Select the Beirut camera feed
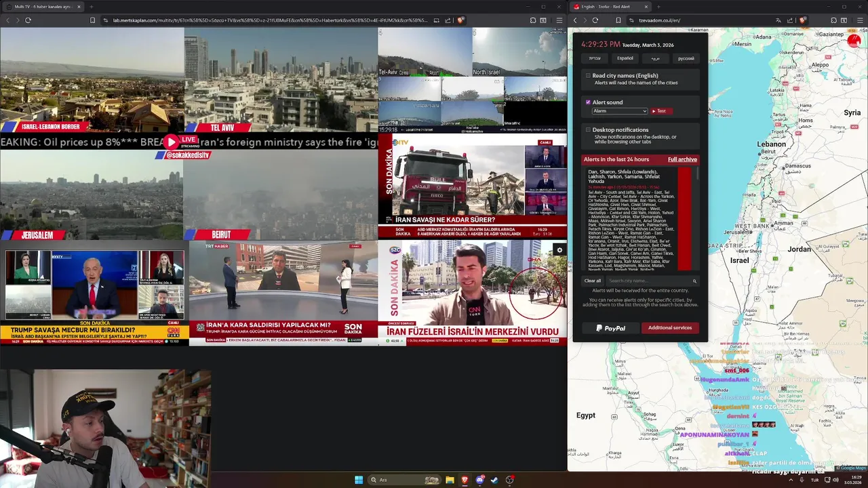The image size is (868, 488). [280, 195]
